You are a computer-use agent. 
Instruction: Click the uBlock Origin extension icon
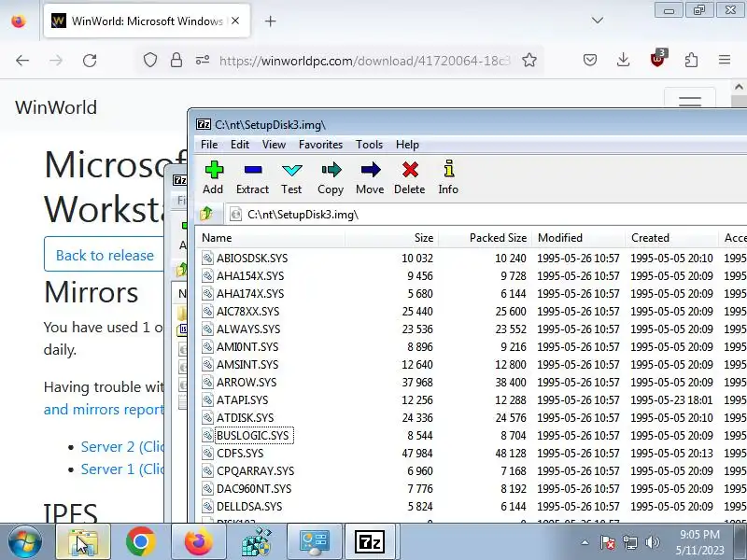(658, 59)
